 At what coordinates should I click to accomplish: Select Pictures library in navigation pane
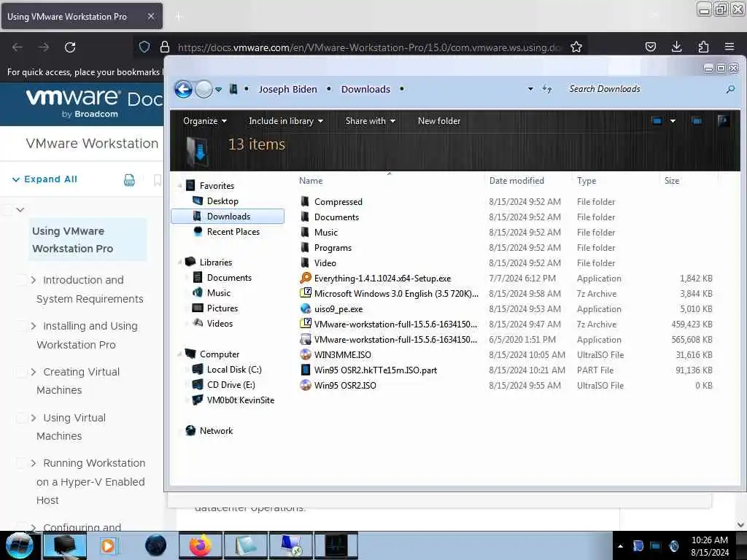pyautogui.click(x=222, y=308)
